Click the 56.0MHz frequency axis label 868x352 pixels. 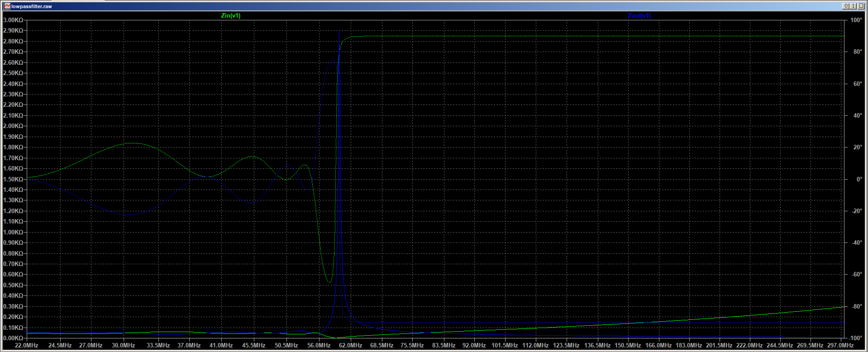tap(319, 345)
